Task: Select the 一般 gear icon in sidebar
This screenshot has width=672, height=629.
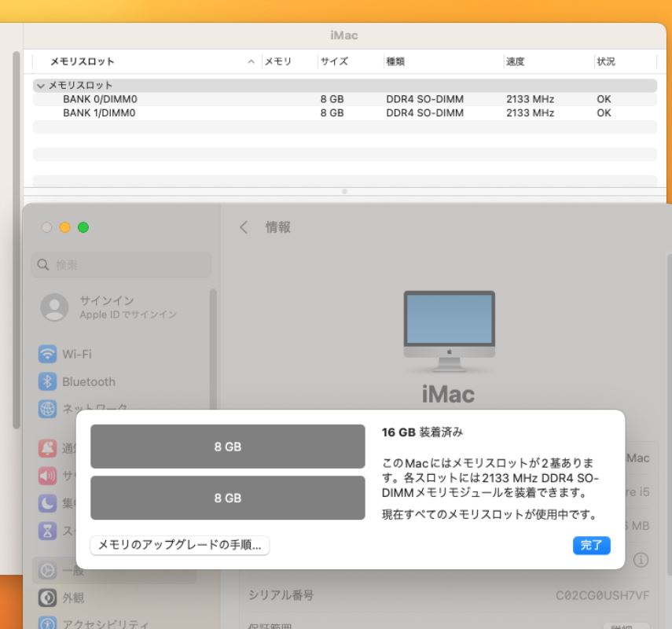Action: 47,571
